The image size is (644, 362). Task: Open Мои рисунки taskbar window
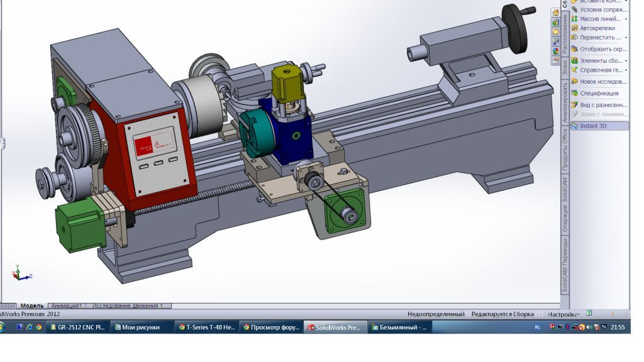142,327
